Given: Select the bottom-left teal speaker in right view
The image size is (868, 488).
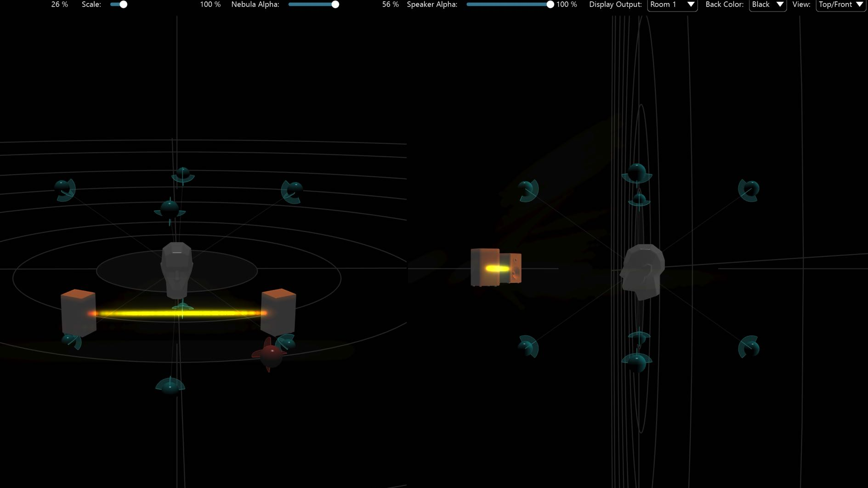Looking at the screenshot, I should pyautogui.click(x=528, y=346).
